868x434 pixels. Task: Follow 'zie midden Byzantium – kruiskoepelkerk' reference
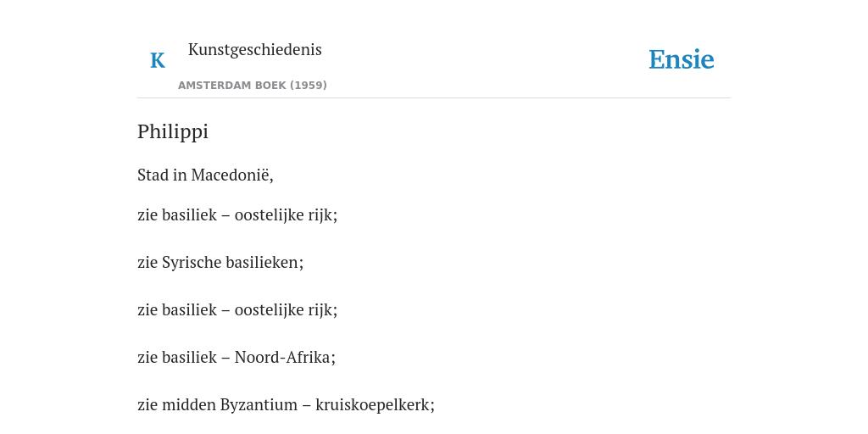click(287, 405)
